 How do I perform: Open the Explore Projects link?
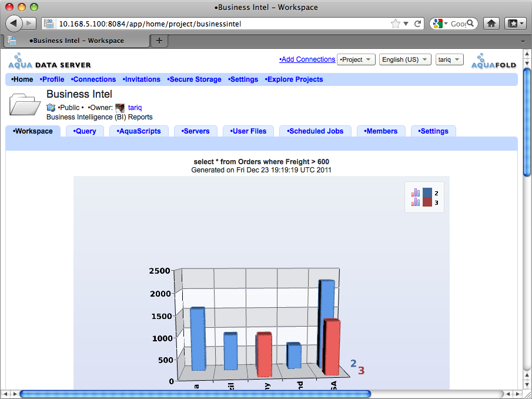(x=294, y=79)
